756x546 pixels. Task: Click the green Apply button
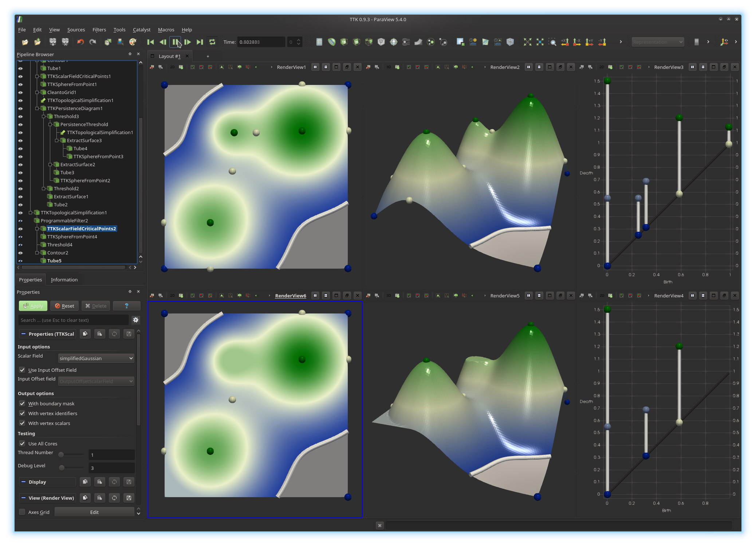[x=33, y=306]
